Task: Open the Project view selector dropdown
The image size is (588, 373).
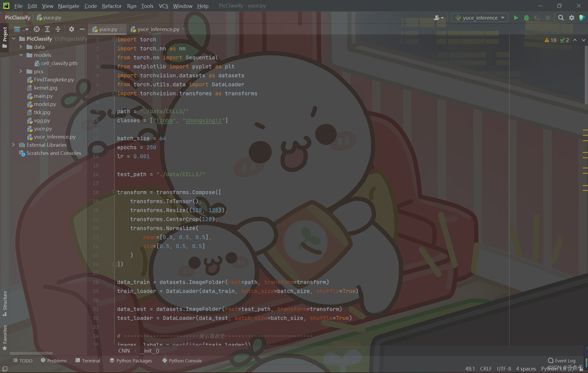Action: (21, 29)
